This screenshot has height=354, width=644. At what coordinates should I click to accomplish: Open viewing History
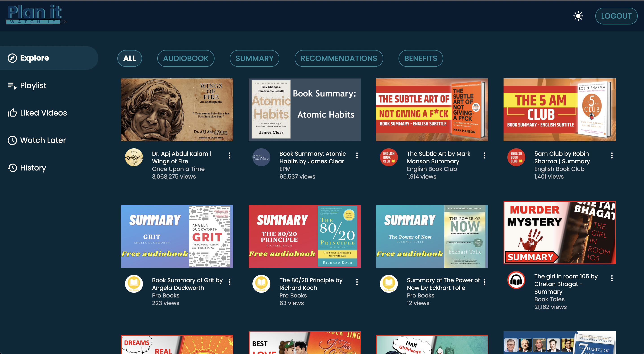point(27,168)
